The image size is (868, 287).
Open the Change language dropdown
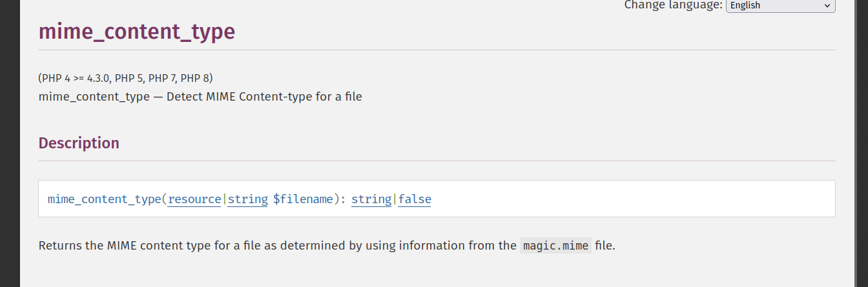click(780, 5)
